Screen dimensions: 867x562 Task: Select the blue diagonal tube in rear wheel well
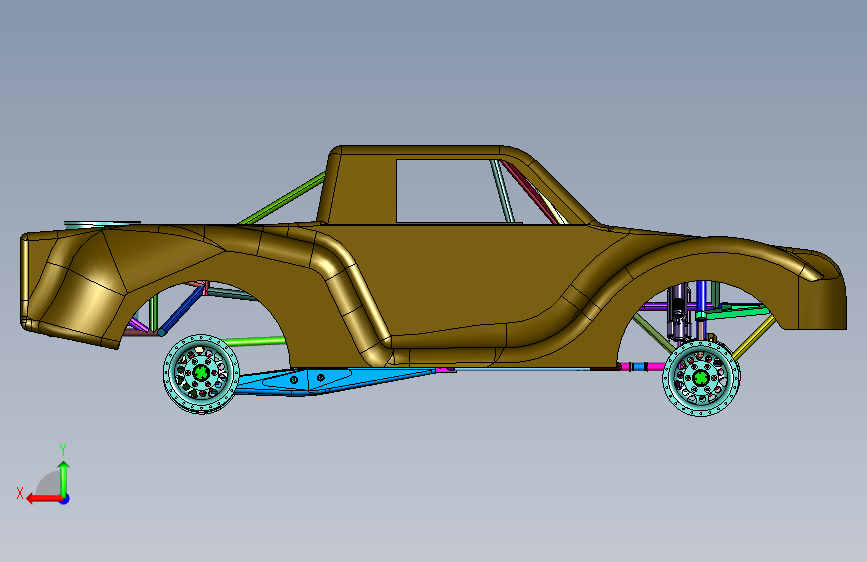182,309
